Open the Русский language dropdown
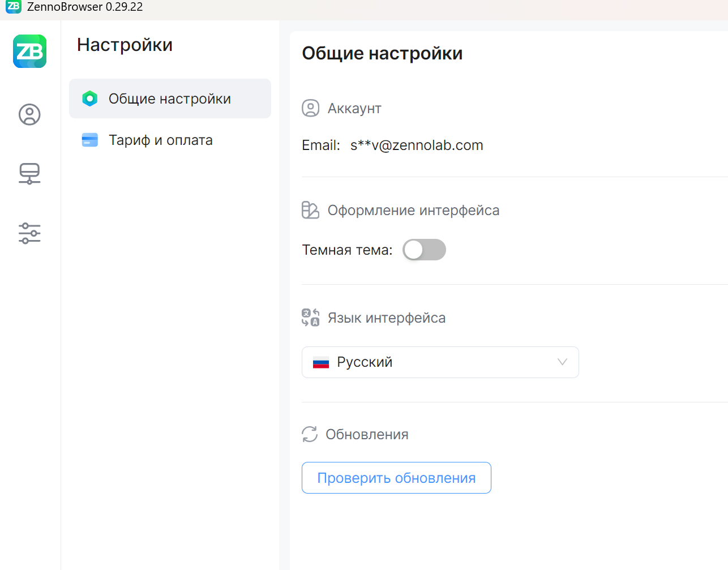Screen dimensions: 728x570 pyautogui.click(x=440, y=362)
